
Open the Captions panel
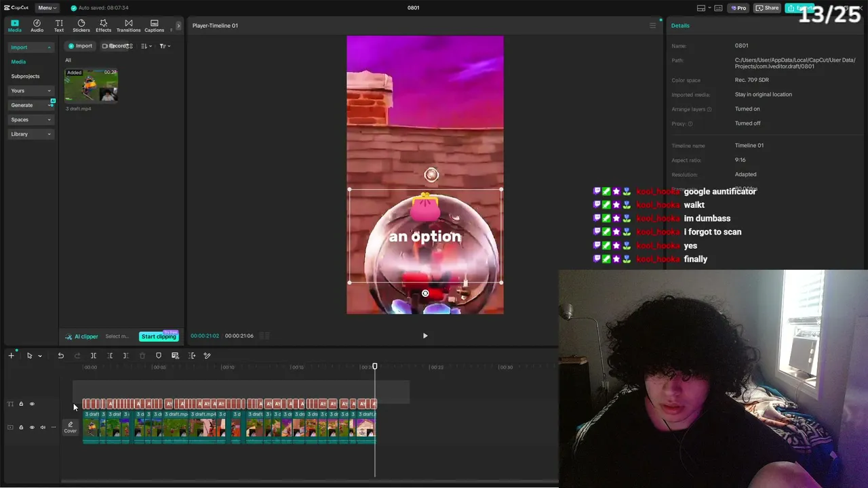point(154,26)
